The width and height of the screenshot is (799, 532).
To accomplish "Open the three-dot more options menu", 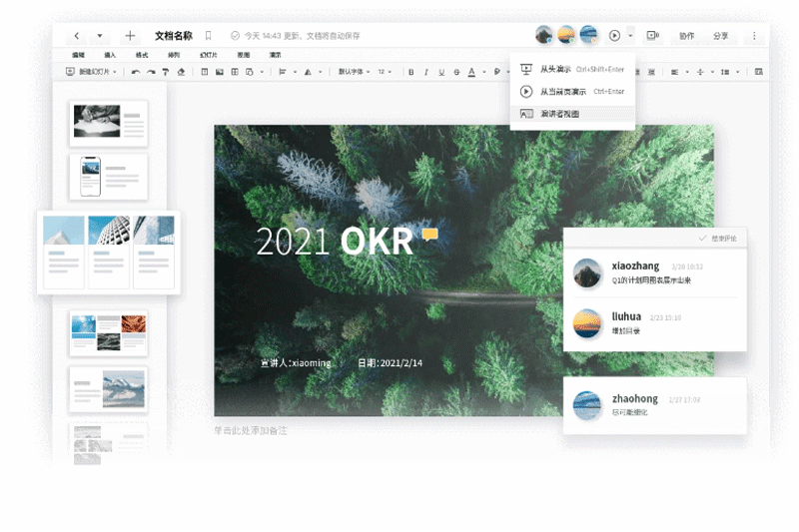I will click(754, 36).
